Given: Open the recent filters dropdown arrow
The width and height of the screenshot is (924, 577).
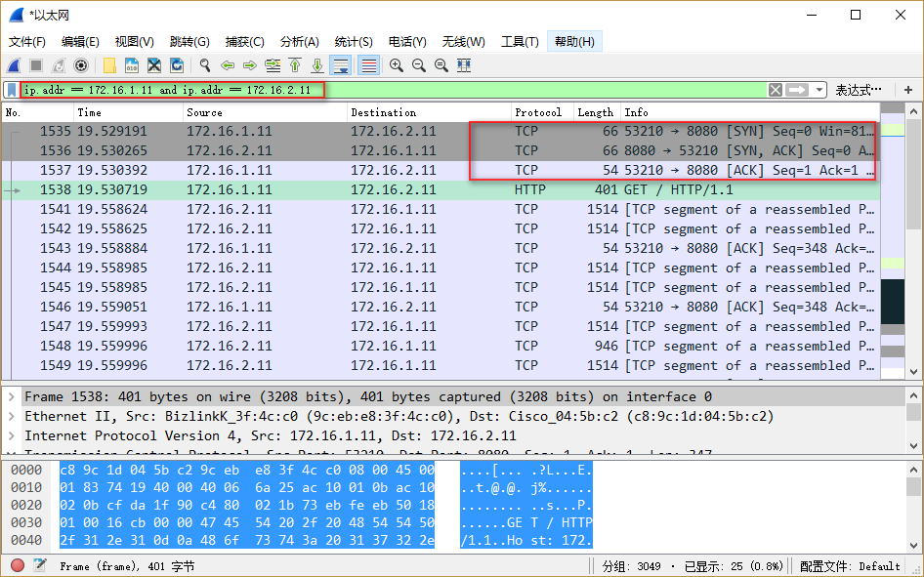Looking at the screenshot, I should [x=819, y=90].
